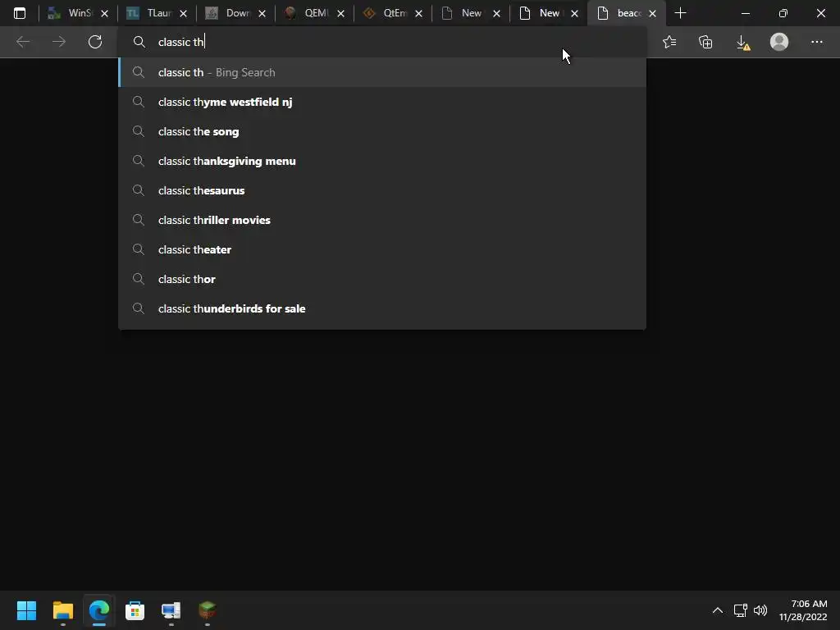Go back to the previous page
Screen dimensions: 840x630
pyautogui.click(x=23, y=42)
